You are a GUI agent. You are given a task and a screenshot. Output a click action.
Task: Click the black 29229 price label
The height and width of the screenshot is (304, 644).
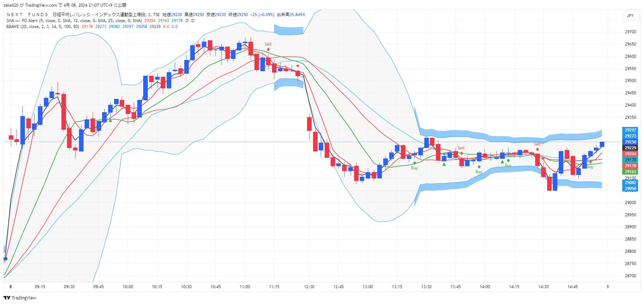coord(630,148)
